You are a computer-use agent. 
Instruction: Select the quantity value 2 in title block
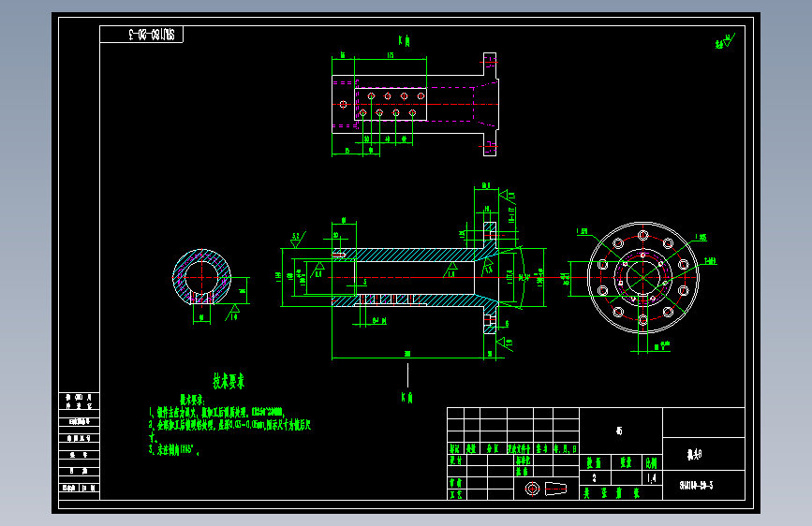tap(594, 478)
